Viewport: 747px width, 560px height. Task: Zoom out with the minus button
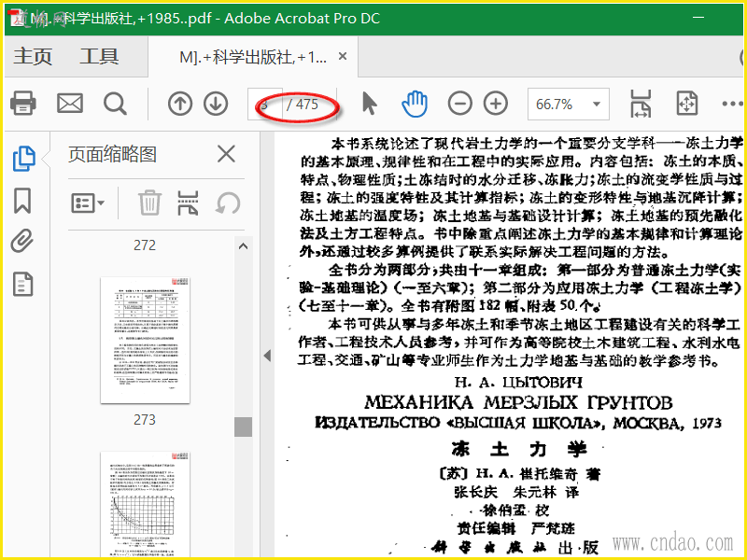point(459,104)
